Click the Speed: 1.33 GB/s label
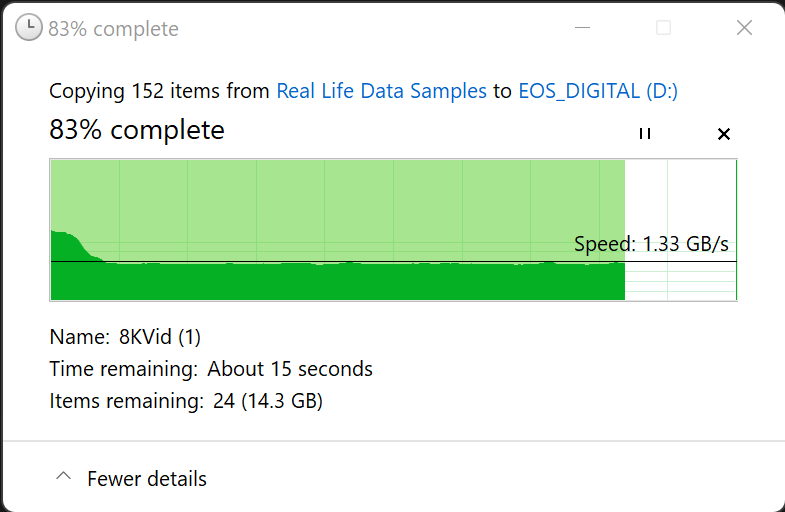 tap(651, 244)
